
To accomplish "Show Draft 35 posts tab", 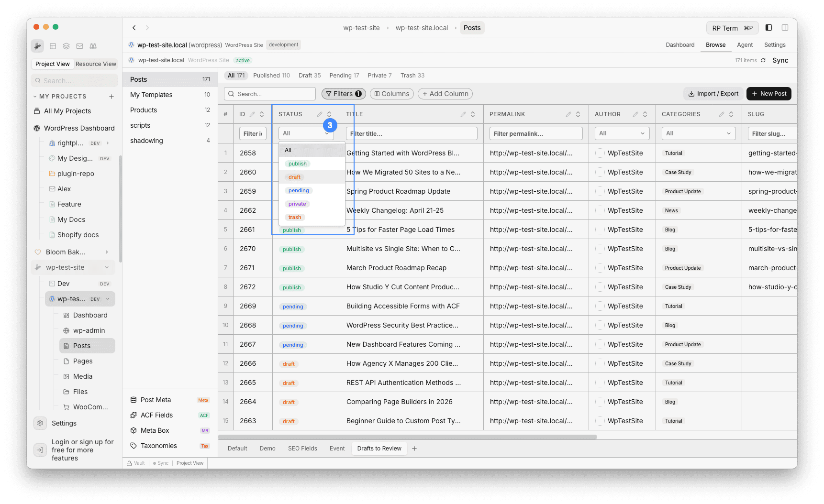I will pyautogui.click(x=310, y=76).
